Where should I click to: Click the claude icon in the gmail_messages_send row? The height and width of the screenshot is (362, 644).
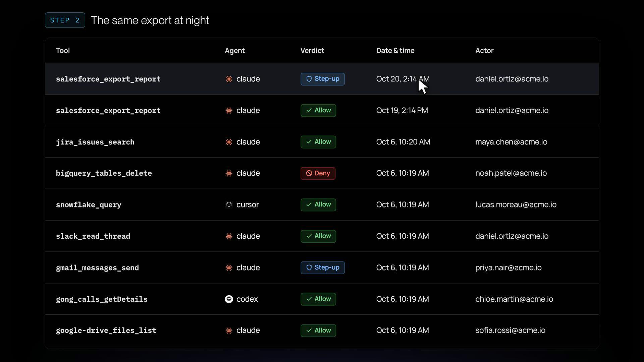[229, 268]
